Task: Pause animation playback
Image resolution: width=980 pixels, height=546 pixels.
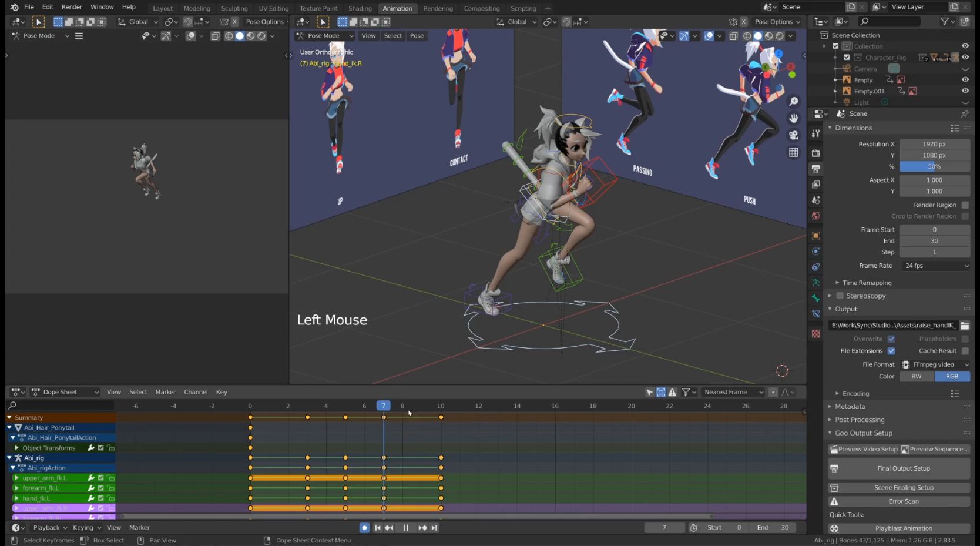Action: pyautogui.click(x=405, y=528)
